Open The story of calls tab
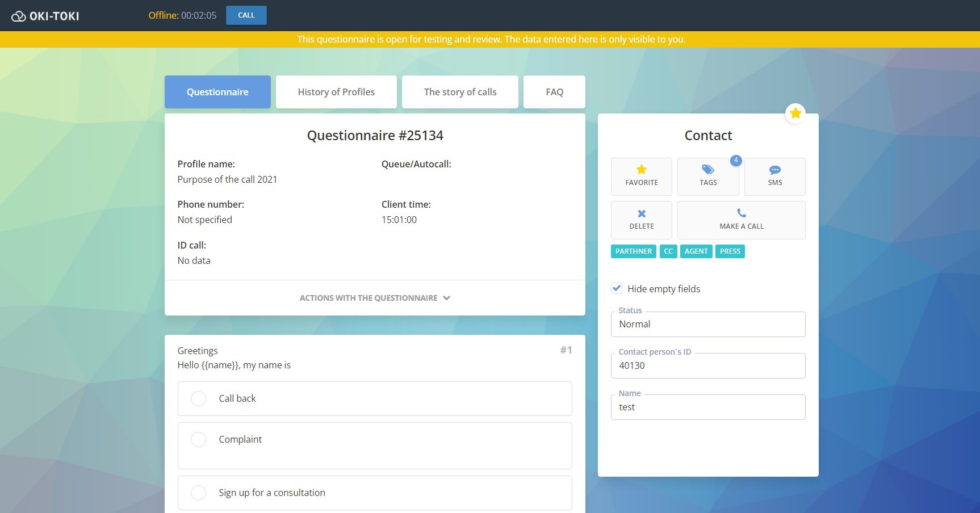This screenshot has width=980, height=513. [x=460, y=92]
